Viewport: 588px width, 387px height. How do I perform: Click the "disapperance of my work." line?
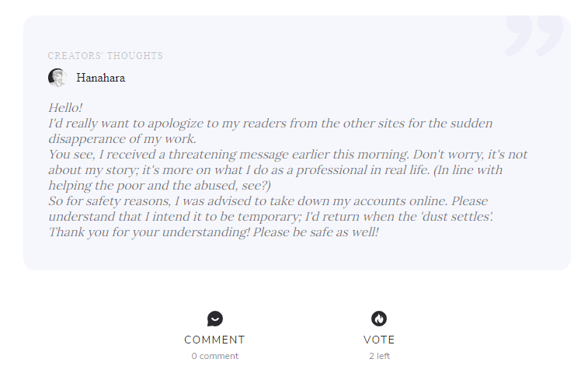click(x=122, y=139)
